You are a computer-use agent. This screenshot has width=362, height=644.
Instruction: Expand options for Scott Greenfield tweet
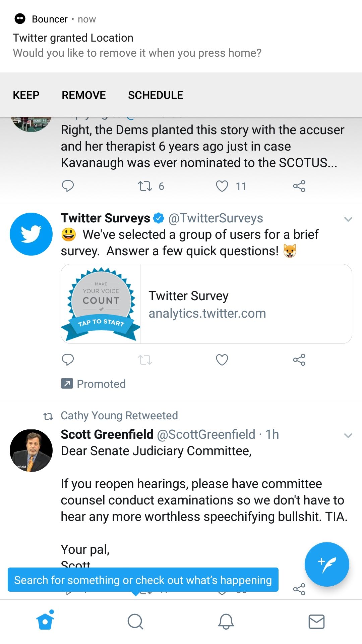(348, 436)
